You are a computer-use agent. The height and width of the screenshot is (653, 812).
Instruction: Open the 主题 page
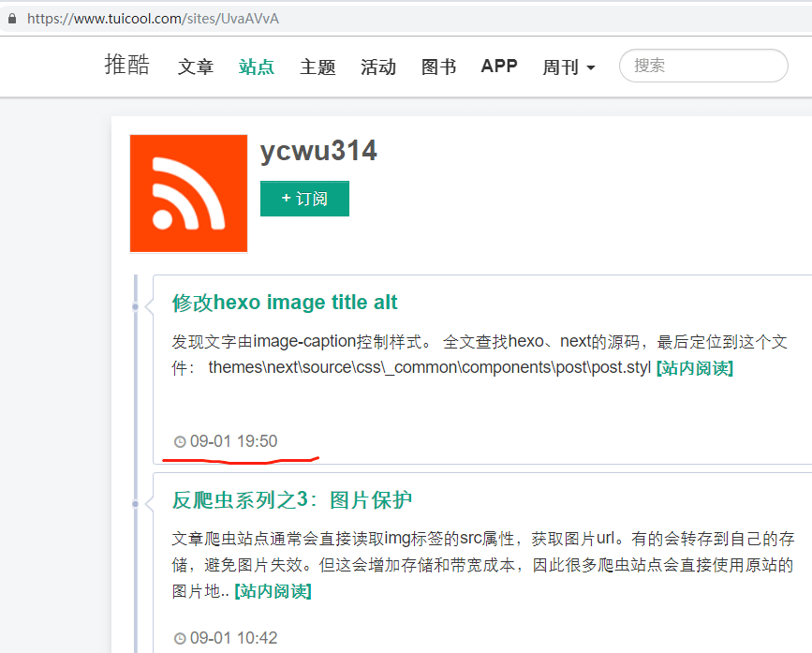pos(317,67)
